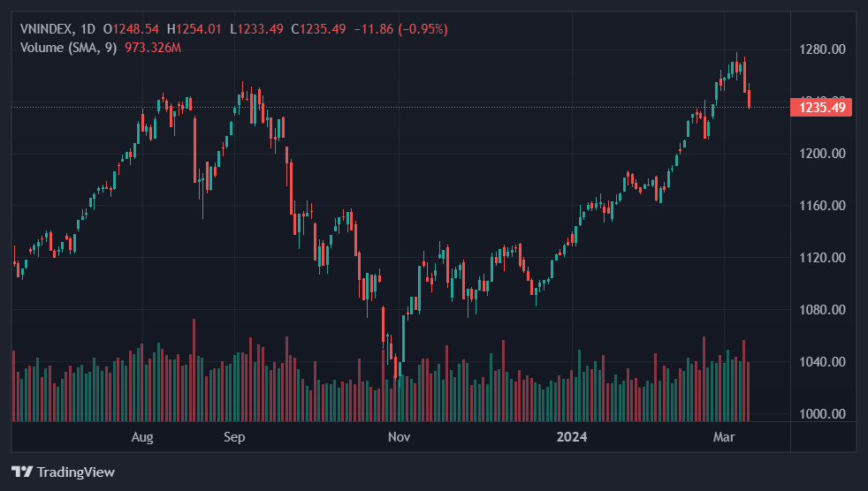
Task: Click the 1D interval label
Action: pos(88,29)
